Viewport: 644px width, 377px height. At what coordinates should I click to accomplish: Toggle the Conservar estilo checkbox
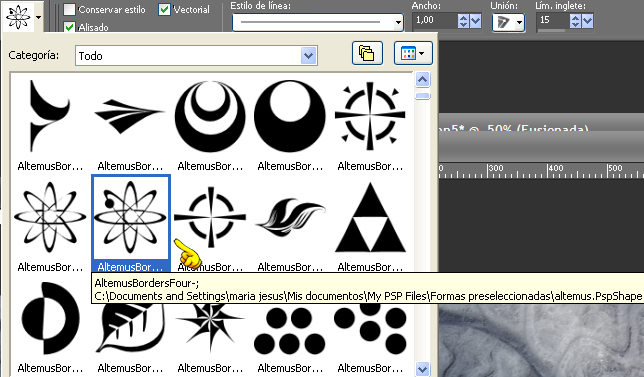click(69, 9)
